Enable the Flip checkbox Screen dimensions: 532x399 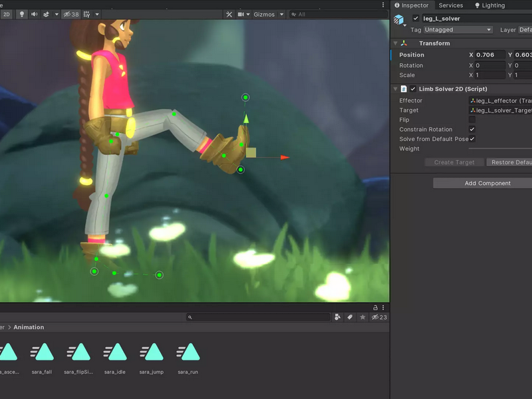[472, 120]
